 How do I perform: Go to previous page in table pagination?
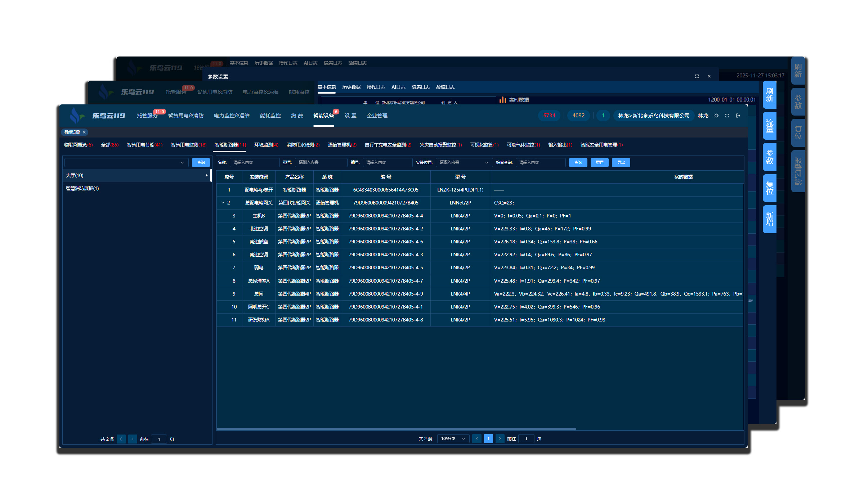coord(477,438)
